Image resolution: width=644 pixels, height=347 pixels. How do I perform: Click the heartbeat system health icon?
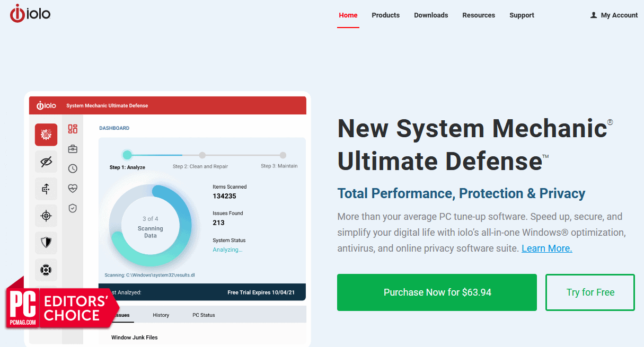point(73,188)
